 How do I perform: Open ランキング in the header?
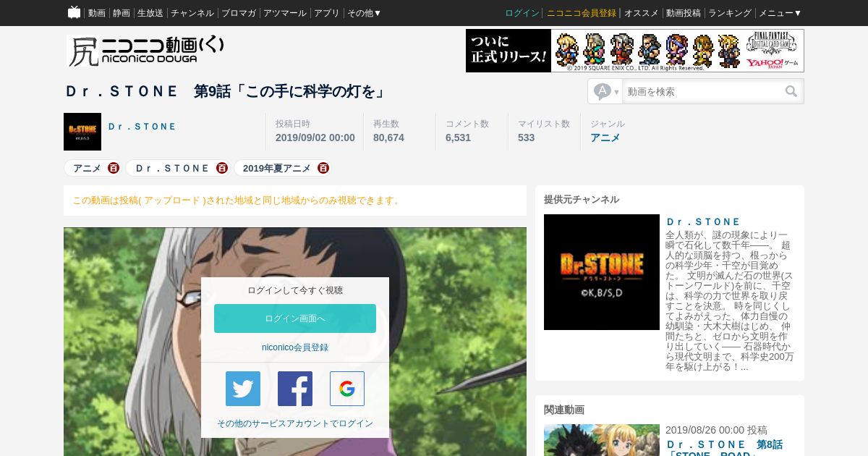click(x=730, y=13)
